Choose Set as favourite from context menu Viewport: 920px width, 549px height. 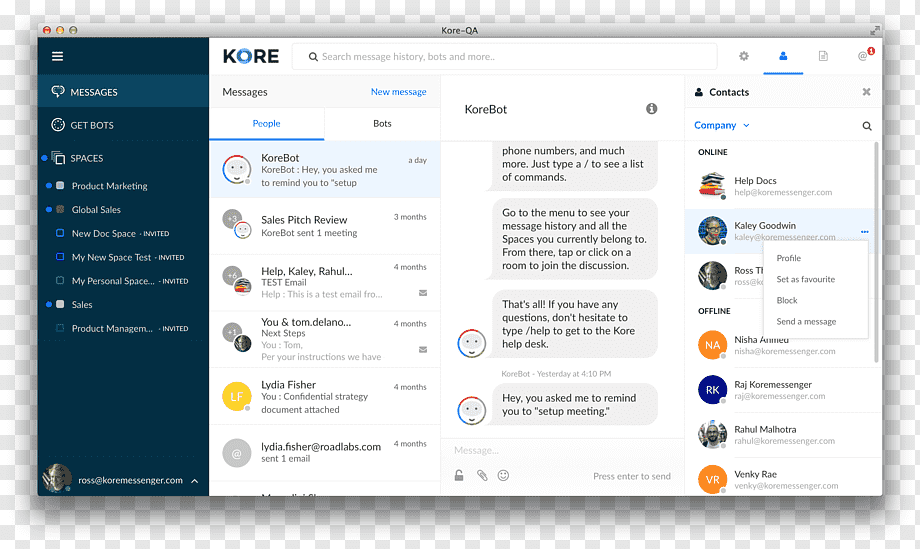pos(806,279)
